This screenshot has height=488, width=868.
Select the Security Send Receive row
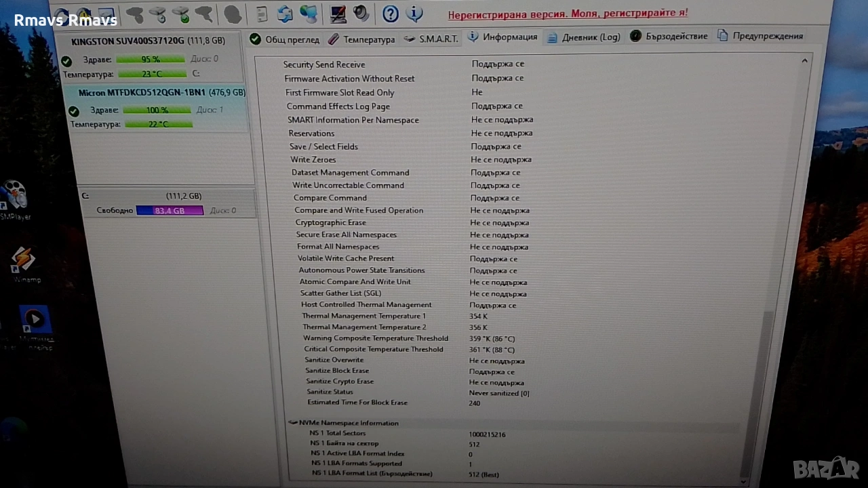pyautogui.click(x=404, y=64)
